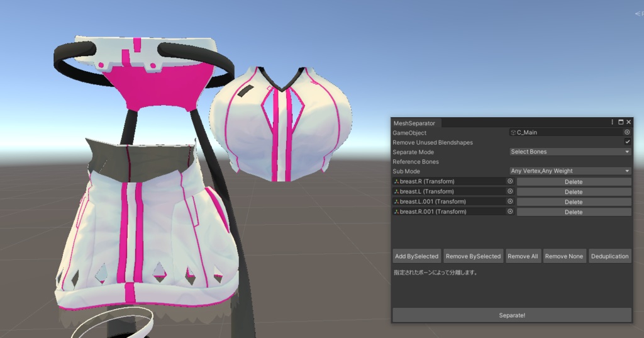The width and height of the screenshot is (644, 338).
Task: Click the Deduplication button
Action: tap(609, 256)
